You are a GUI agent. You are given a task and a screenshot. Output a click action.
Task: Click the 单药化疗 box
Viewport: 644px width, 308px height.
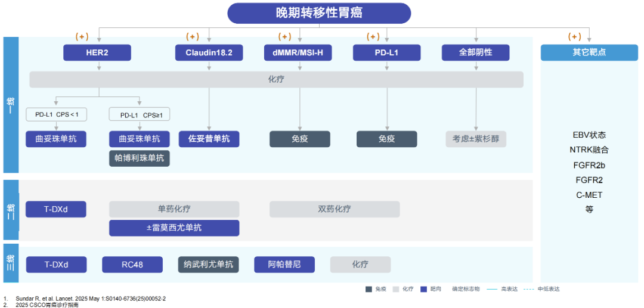174,209
